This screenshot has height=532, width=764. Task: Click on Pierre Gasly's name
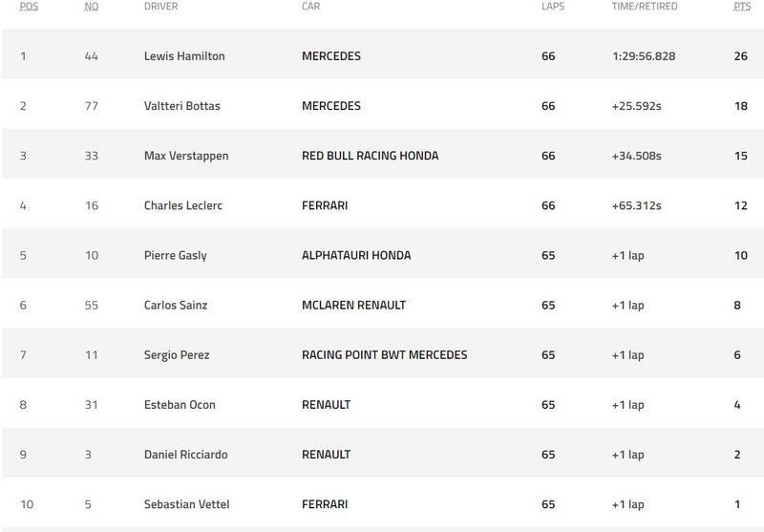(173, 255)
